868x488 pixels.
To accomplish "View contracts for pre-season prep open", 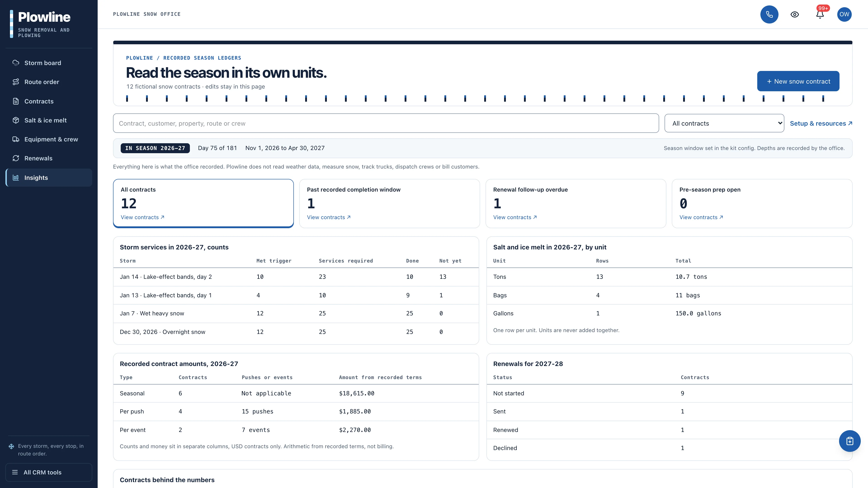I will click(x=701, y=217).
